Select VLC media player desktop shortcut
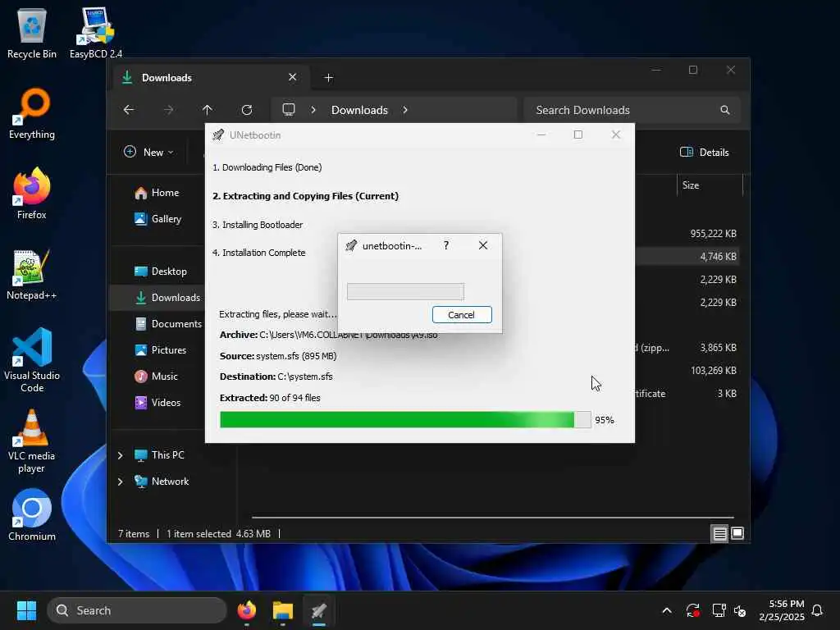This screenshot has width=840, height=630. tap(32, 441)
